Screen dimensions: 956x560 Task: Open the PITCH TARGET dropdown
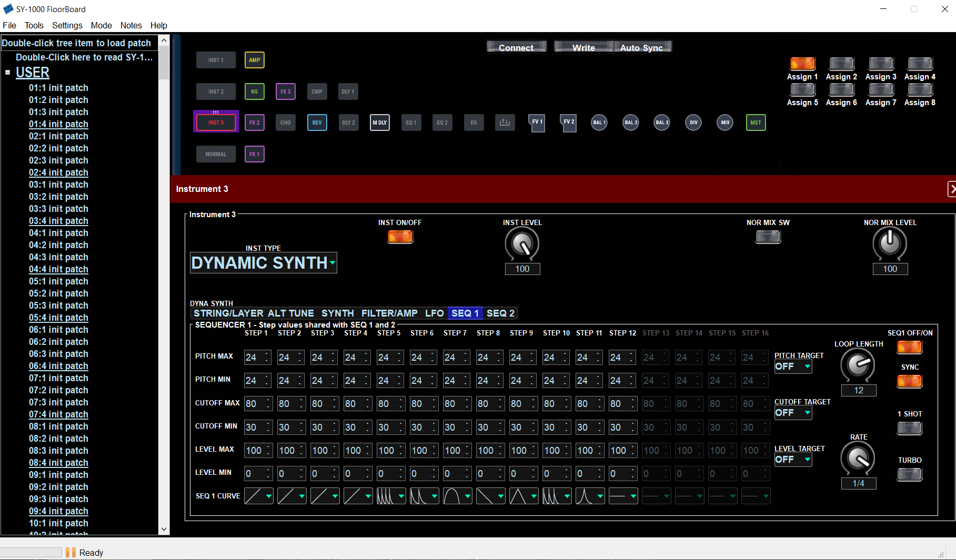(x=793, y=366)
